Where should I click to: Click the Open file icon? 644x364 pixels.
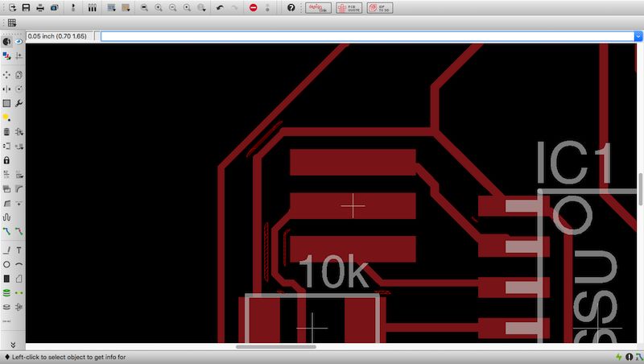click(x=12, y=7)
